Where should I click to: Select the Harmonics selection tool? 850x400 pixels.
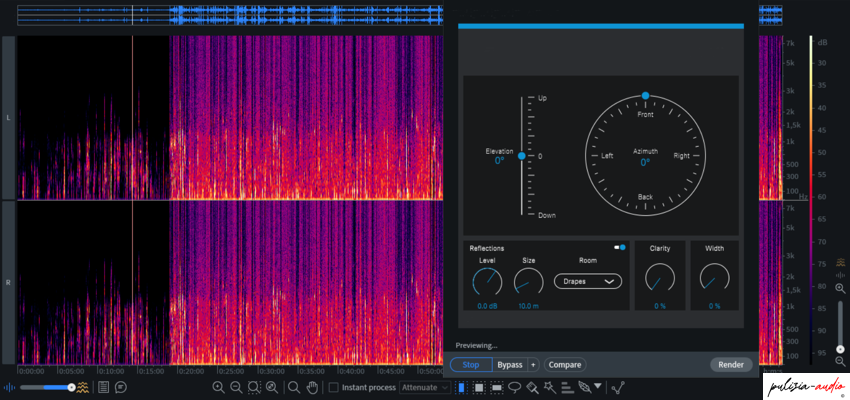pos(568,388)
